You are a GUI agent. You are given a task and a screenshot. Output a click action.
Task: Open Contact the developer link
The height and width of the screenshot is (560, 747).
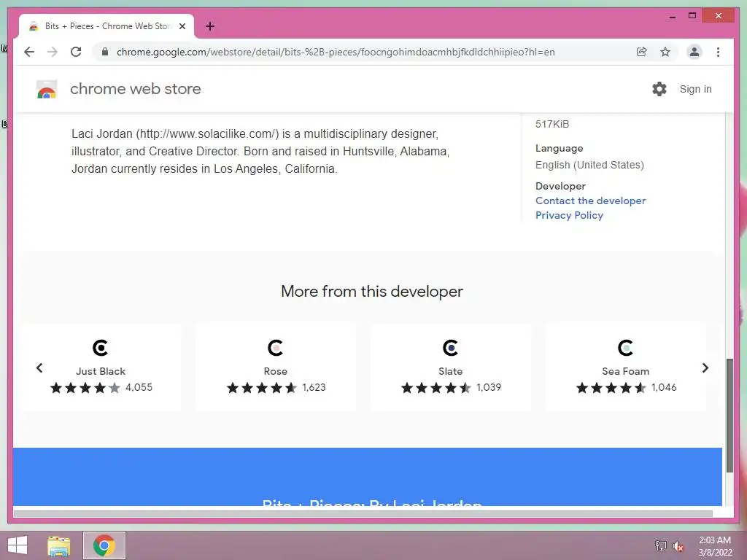590,201
